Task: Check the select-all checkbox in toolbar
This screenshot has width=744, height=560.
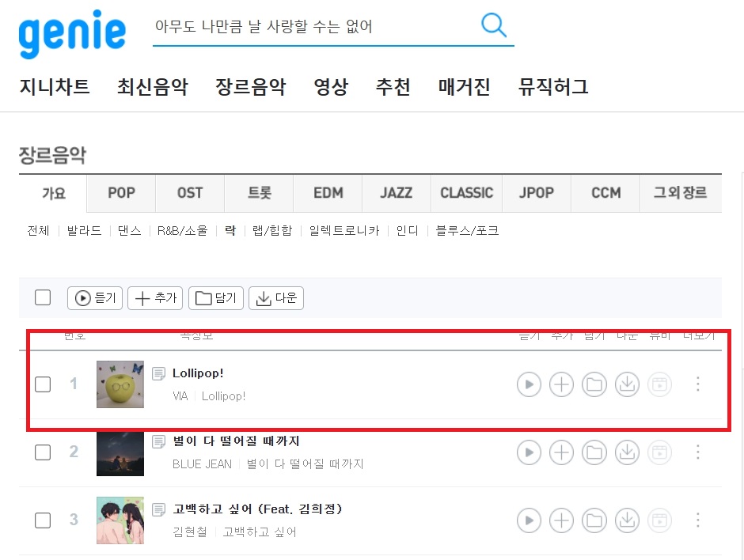Action: 43,297
